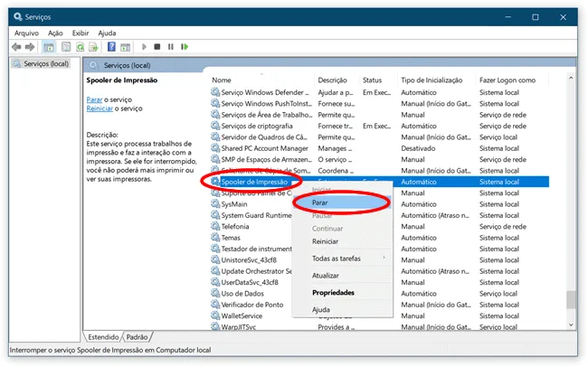Click the Export List toolbar icon
This screenshot has width=588, height=367.
[93, 47]
